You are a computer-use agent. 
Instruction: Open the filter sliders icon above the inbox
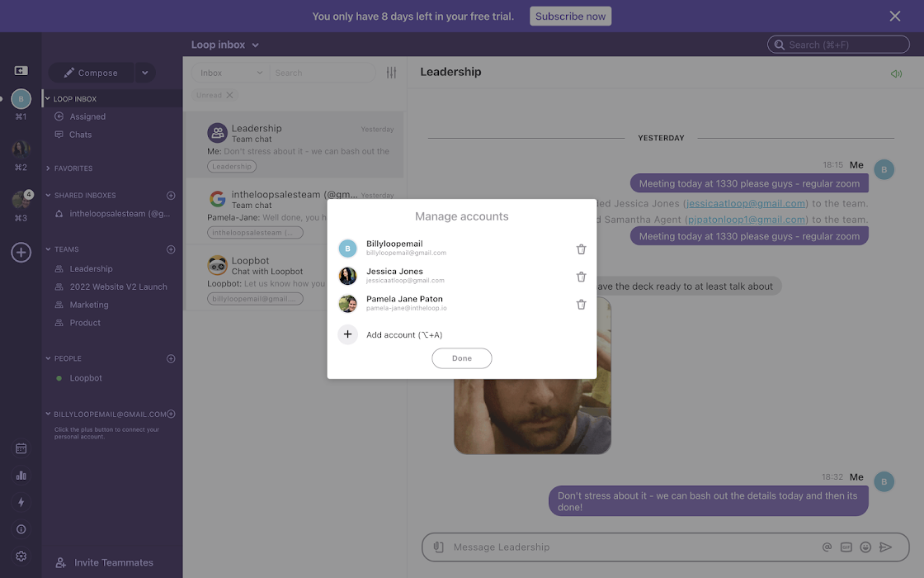pos(391,72)
